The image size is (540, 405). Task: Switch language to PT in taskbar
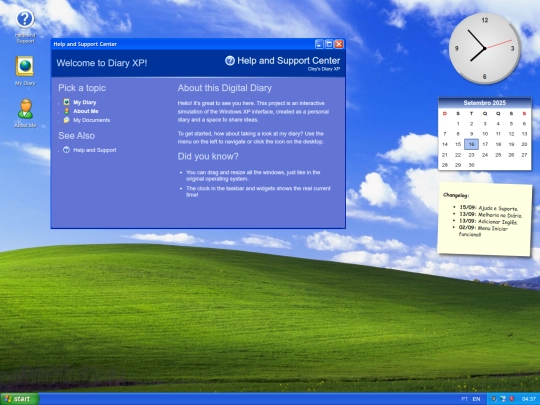pyautogui.click(x=465, y=399)
